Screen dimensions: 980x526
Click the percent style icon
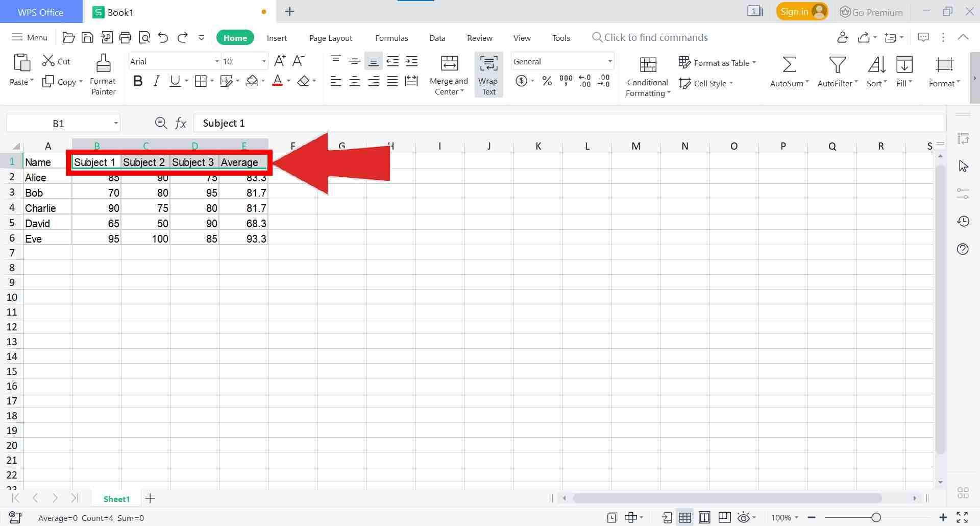pos(547,81)
